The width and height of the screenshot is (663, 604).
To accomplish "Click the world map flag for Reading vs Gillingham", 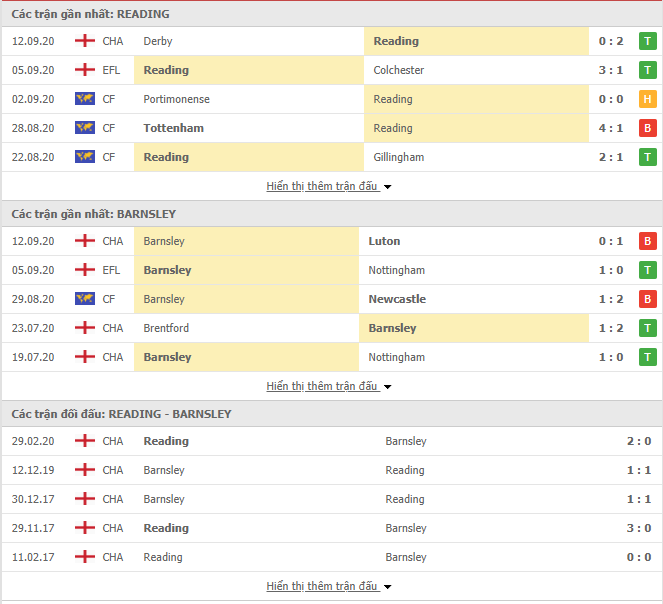I will point(85,157).
